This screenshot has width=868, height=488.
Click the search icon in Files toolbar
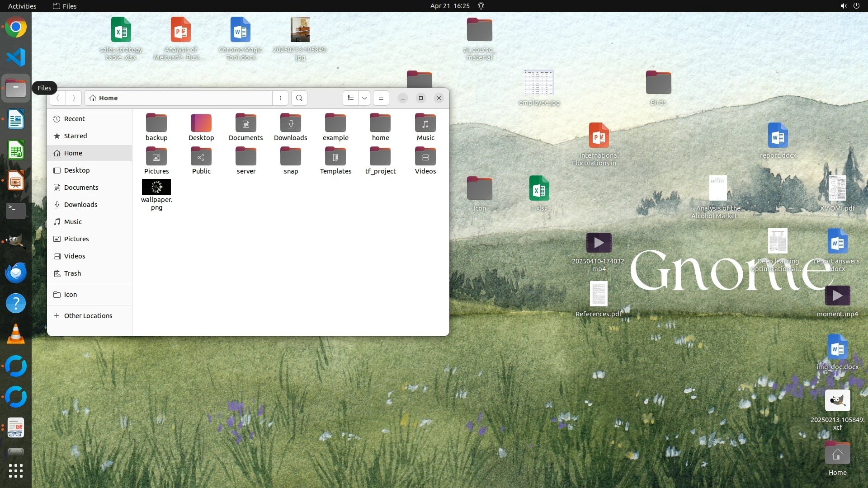click(299, 98)
